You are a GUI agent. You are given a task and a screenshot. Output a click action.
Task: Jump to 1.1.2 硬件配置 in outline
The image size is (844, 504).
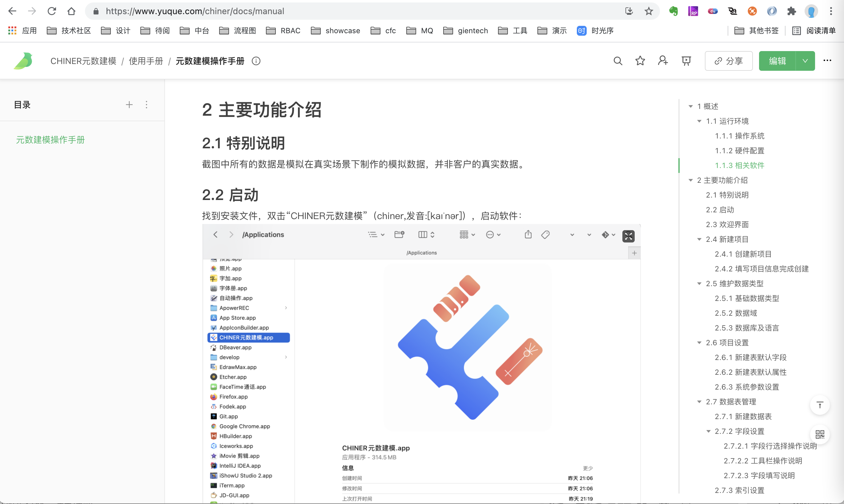[739, 151]
